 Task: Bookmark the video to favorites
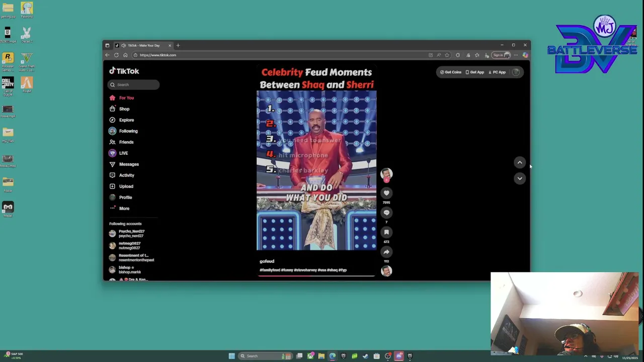pos(386,232)
